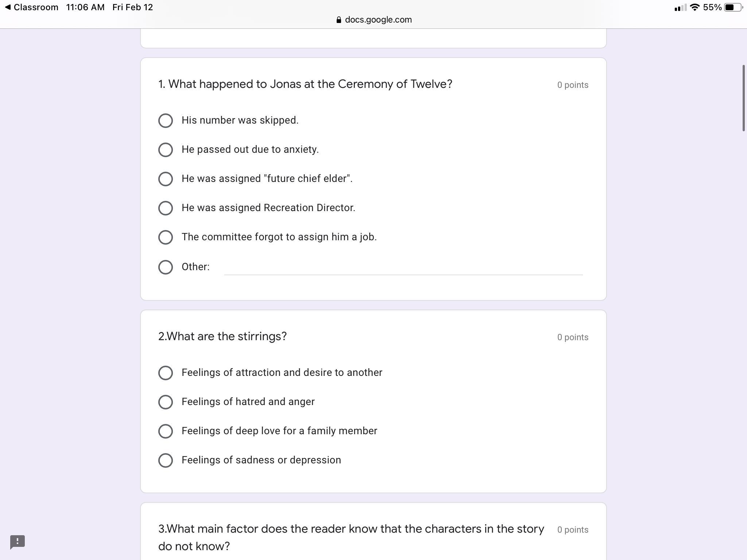The height and width of the screenshot is (560, 747).
Task: Choose 'Feelings of hatred and anger'
Action: [166, 402]
